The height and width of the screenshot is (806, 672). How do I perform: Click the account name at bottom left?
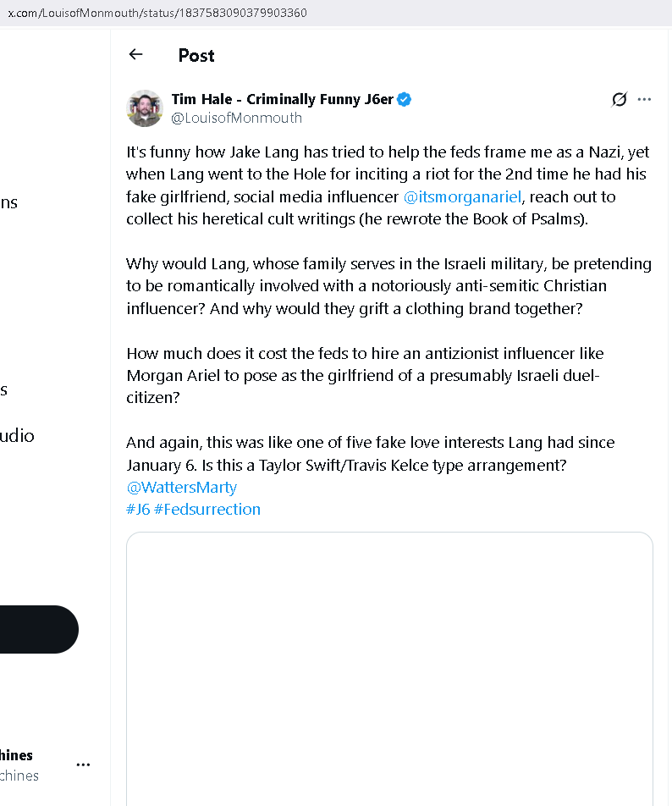pos(17,755)
